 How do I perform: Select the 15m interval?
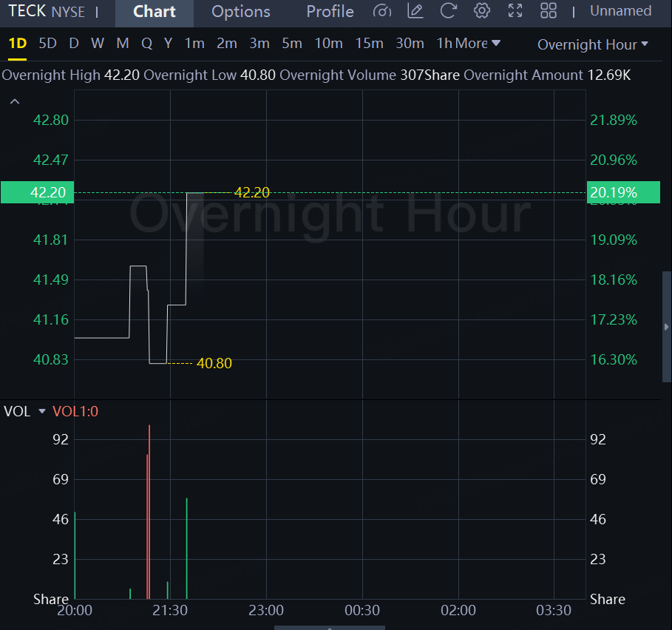tap(369, 44)
